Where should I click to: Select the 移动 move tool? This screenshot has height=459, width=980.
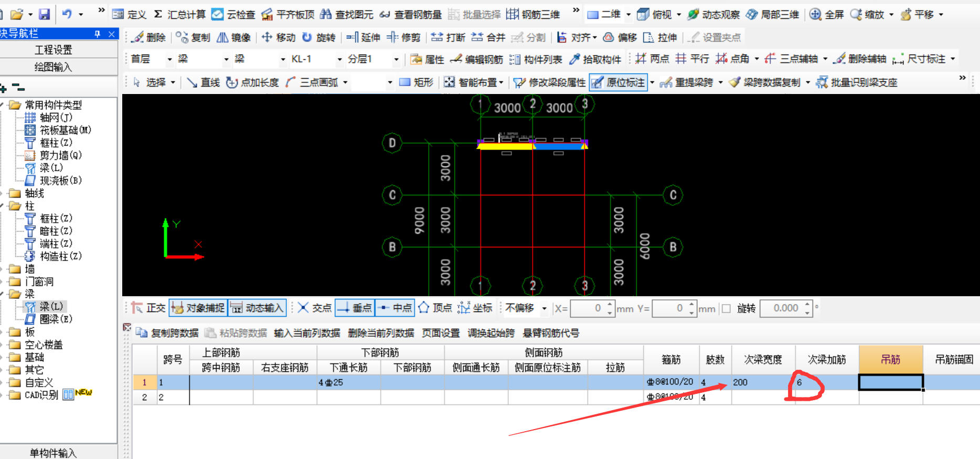point(279,37)
